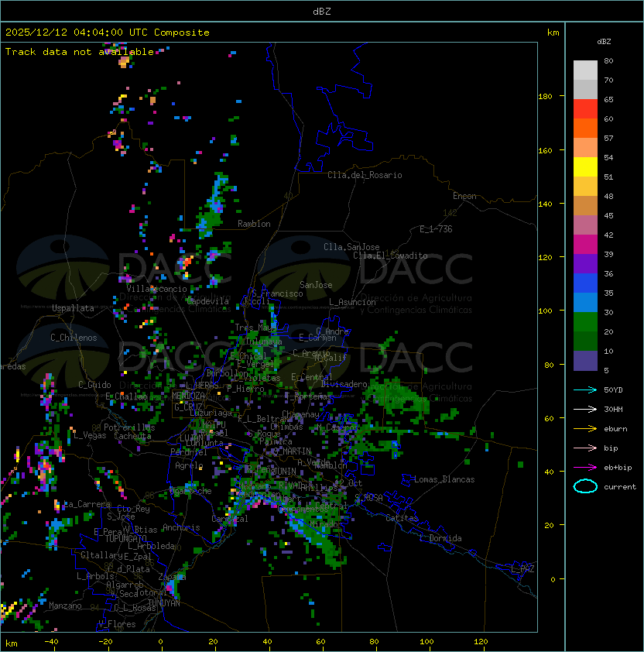Click the SanJose place label
Viewport: 644px width, 652px height.
point(316,285)
